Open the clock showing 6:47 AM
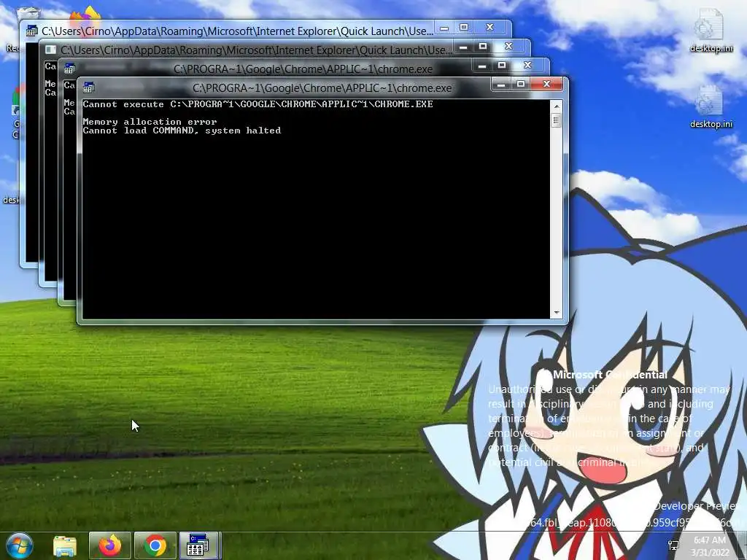Viewport: 747px width, 560px height. click(710, 540)
